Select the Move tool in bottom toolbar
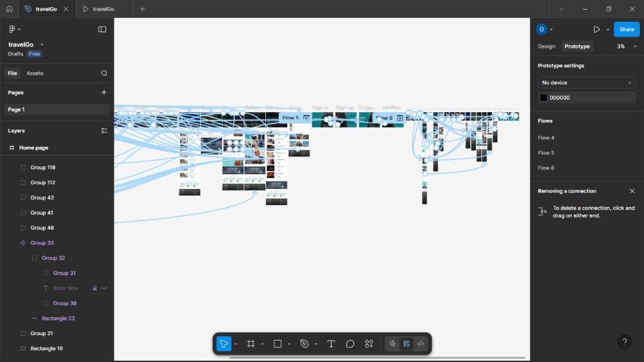 click(224, 344)
